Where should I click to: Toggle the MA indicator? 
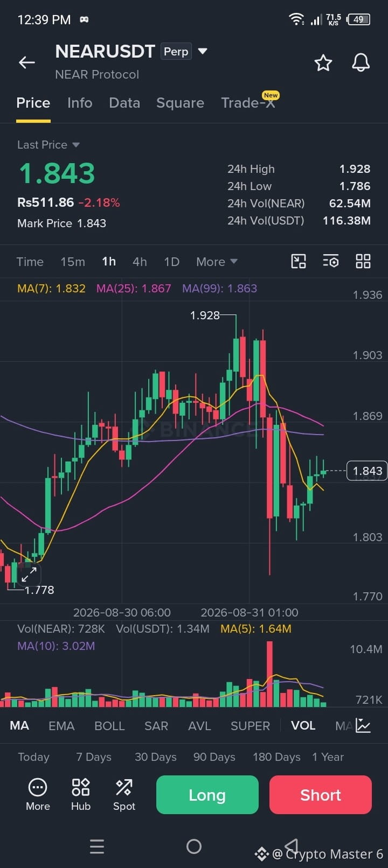[x=19, y=725]
